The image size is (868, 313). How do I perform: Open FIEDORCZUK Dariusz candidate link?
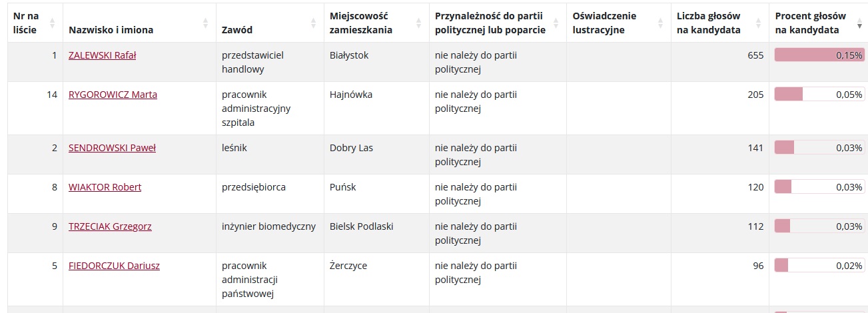114,266
